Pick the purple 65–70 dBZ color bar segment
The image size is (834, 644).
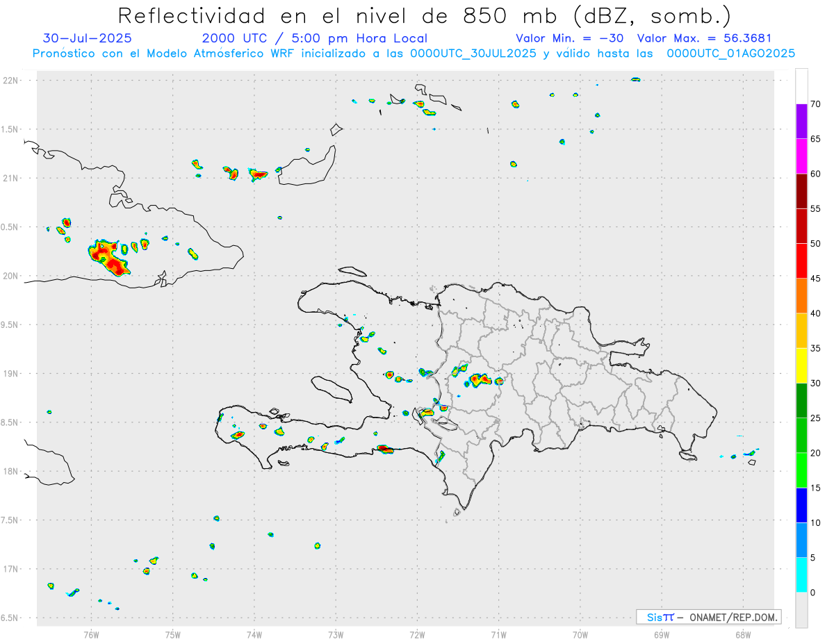(x=801, y=121)
